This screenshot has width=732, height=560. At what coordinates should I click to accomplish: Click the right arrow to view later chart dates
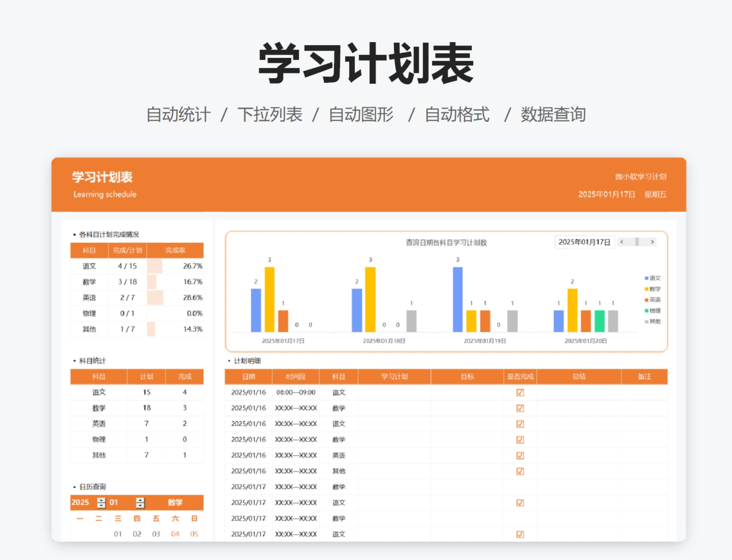click(x=653, y=242)
